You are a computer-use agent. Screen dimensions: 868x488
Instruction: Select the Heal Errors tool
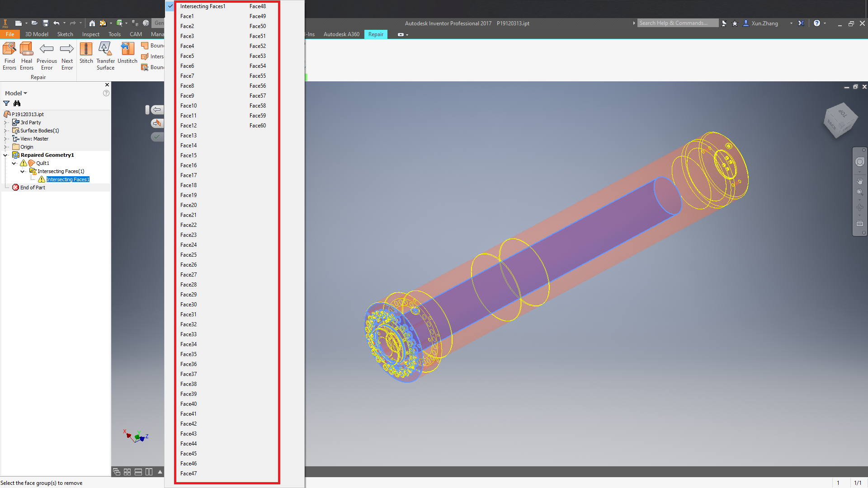(x=26, y=54)
